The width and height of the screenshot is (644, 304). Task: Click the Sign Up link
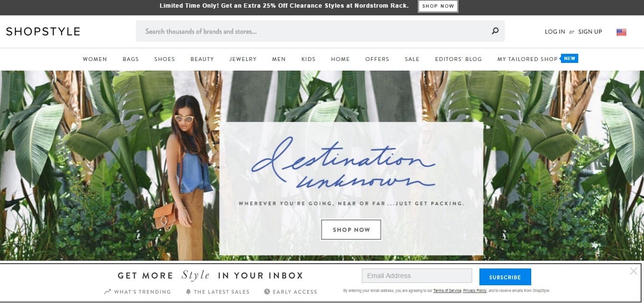(x=590, y=32)
